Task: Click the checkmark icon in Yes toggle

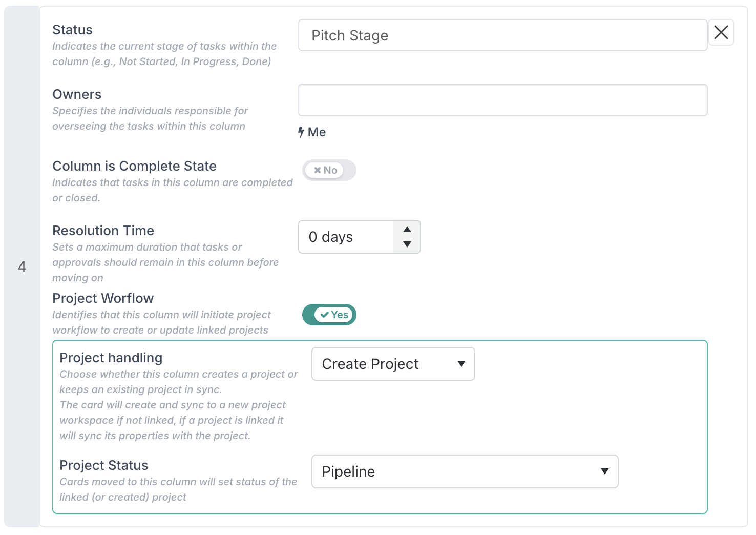Action: [324, 315]
